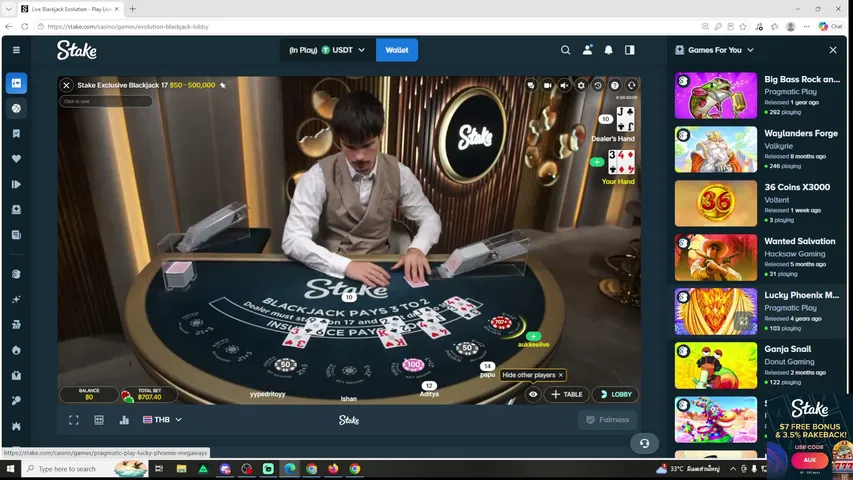Open the THB currency dropdown
This screenshot has height=480, width=853.
pos(162,420)
